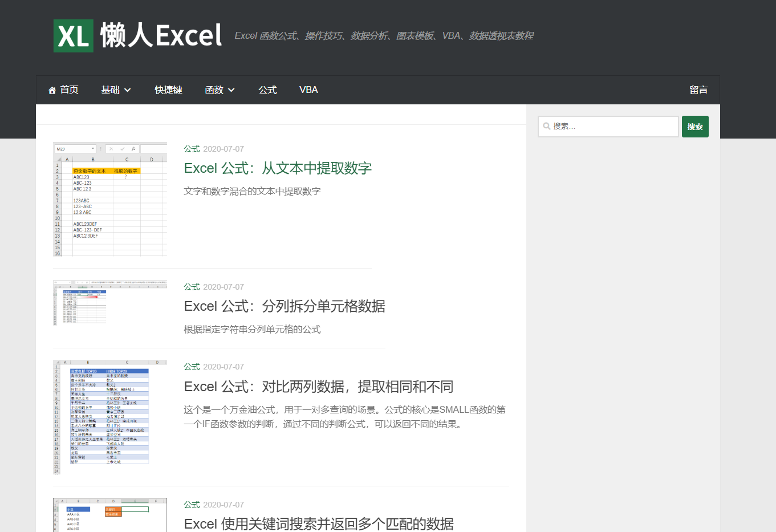Viewport: 776px width, 532px height.
Task: Open article 分列拆分单元格数据
Action: 285,306
